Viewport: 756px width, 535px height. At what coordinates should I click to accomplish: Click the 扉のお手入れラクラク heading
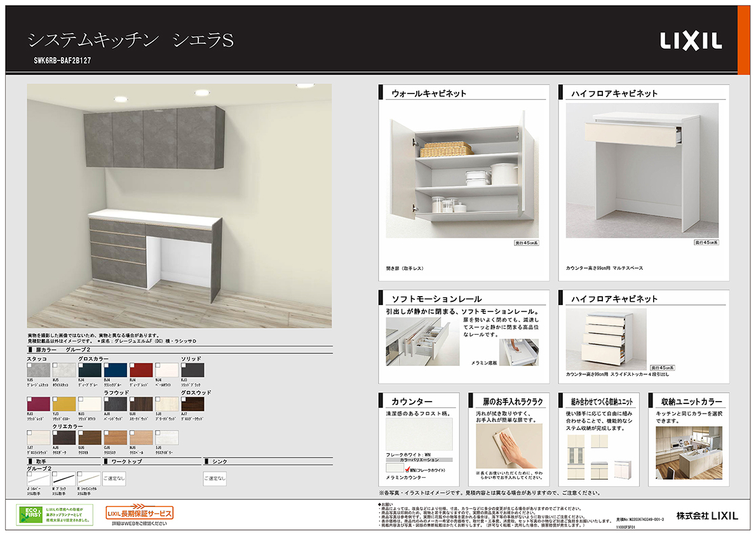click(x=513, y=402)
